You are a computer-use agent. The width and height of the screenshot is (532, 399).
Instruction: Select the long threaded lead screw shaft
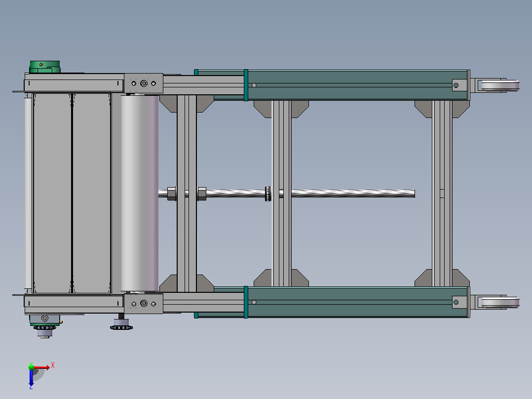click(x=286, y=194)
